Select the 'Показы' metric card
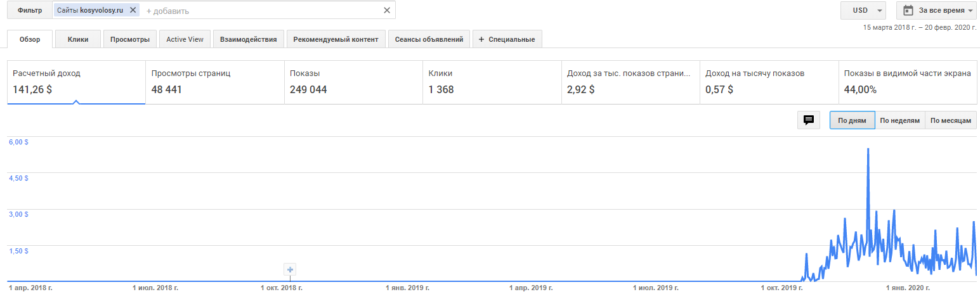980x306 pixels. [x=353, y=82]
